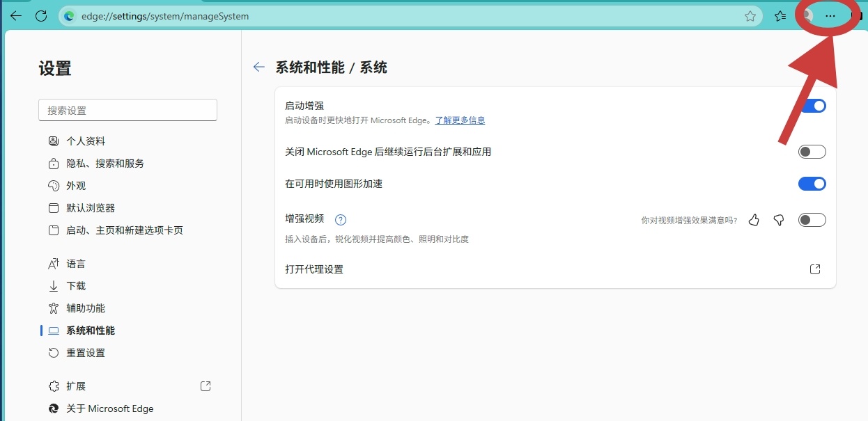This screenshot has width=868, height=421.
Task: Click the star to bookmark this page
Action: tap(750, 16)
